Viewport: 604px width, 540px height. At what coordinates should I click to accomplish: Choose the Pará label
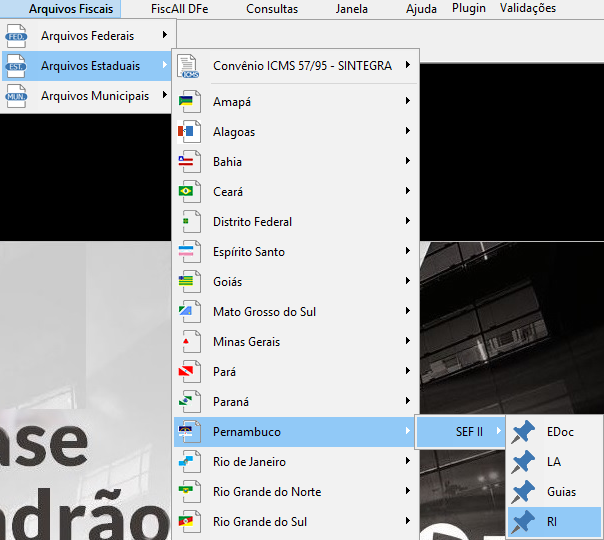point(224,372)
